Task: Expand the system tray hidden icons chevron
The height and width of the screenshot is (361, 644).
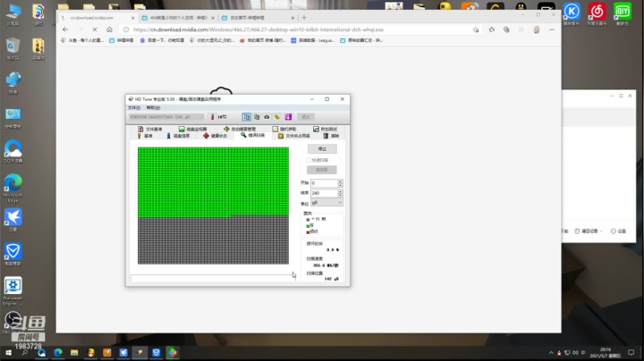Action: tap(551, 352)
